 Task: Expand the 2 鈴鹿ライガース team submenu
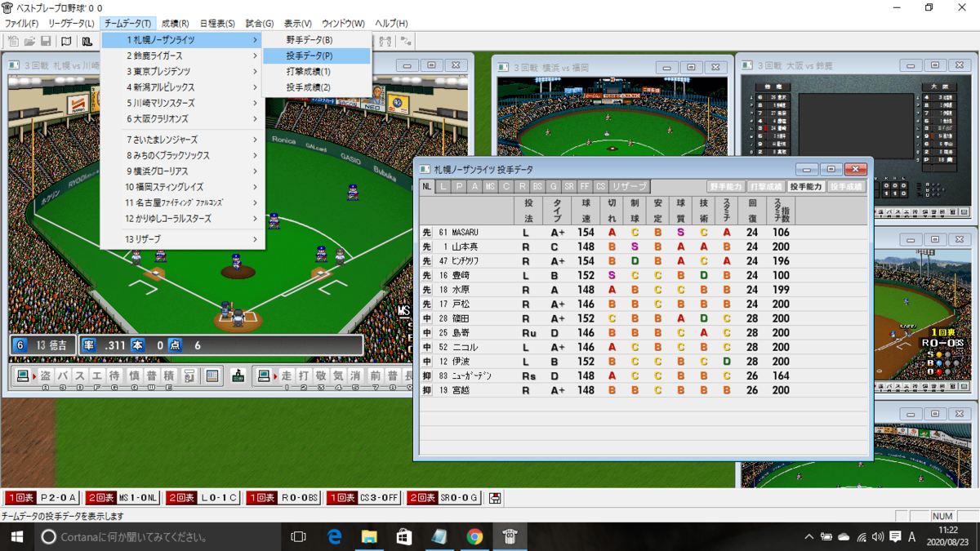(181, 56)
